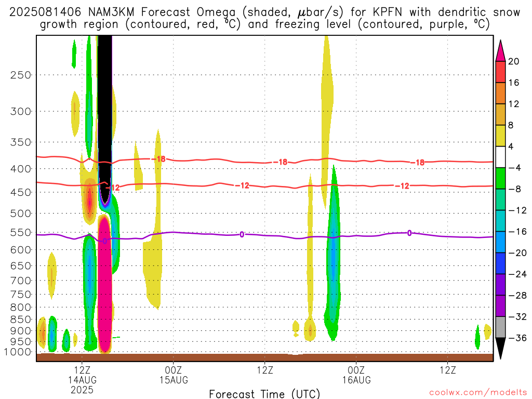Screen dimensions: 532x399
Task: Click the 850 pressure level label
Action: point(21,320)
